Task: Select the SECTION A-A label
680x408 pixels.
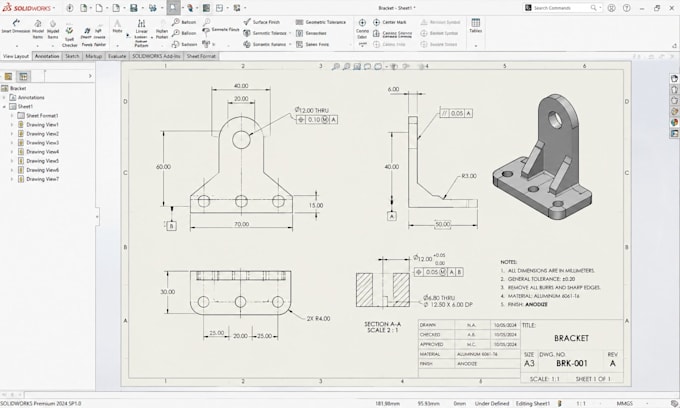Action: point(382,324)
